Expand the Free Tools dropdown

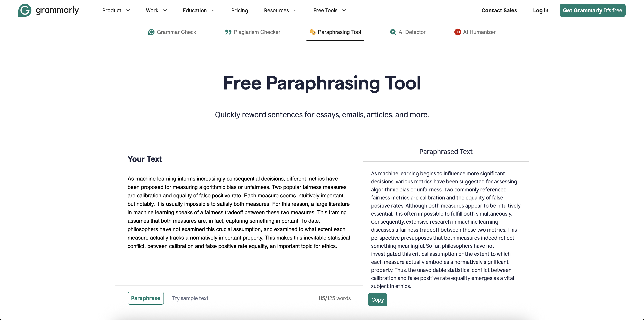point(329,10)
